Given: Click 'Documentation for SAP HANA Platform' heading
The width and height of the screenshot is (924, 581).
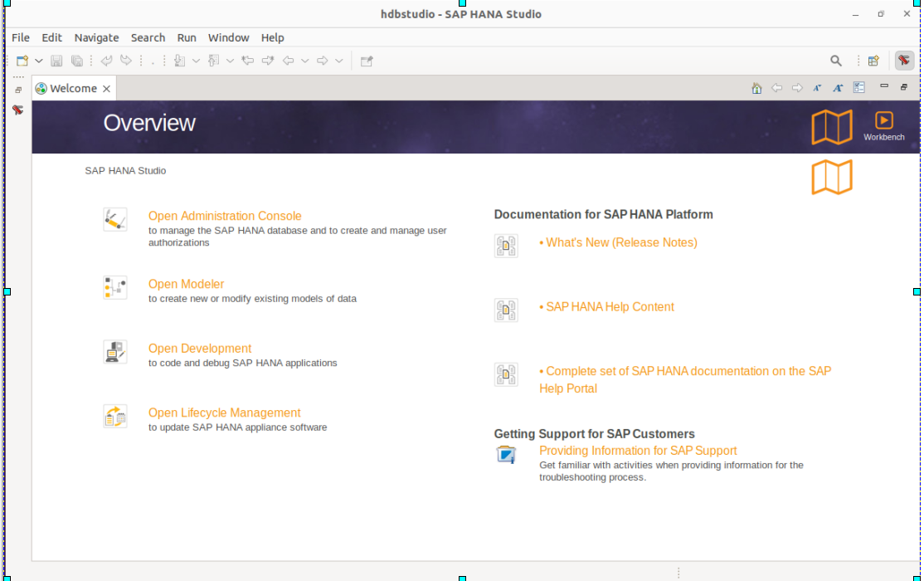Looking at the screenshot, I should coord(604,215).
